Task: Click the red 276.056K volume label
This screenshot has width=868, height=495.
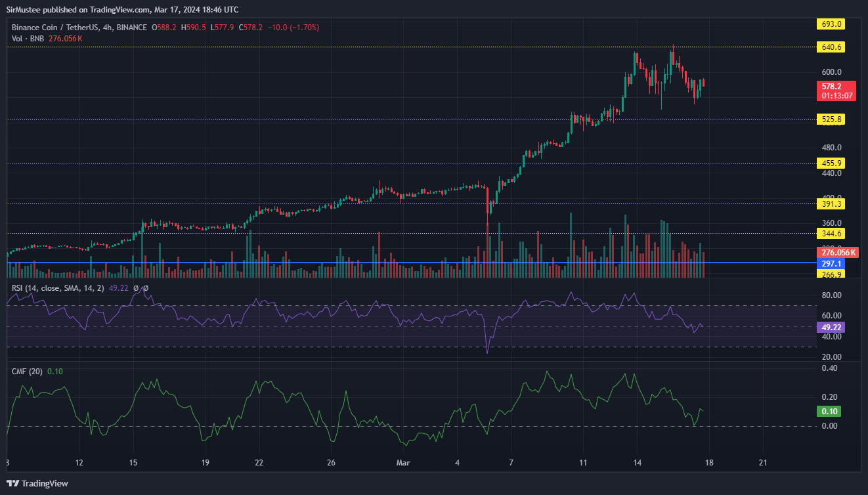Action: (836, 253)
